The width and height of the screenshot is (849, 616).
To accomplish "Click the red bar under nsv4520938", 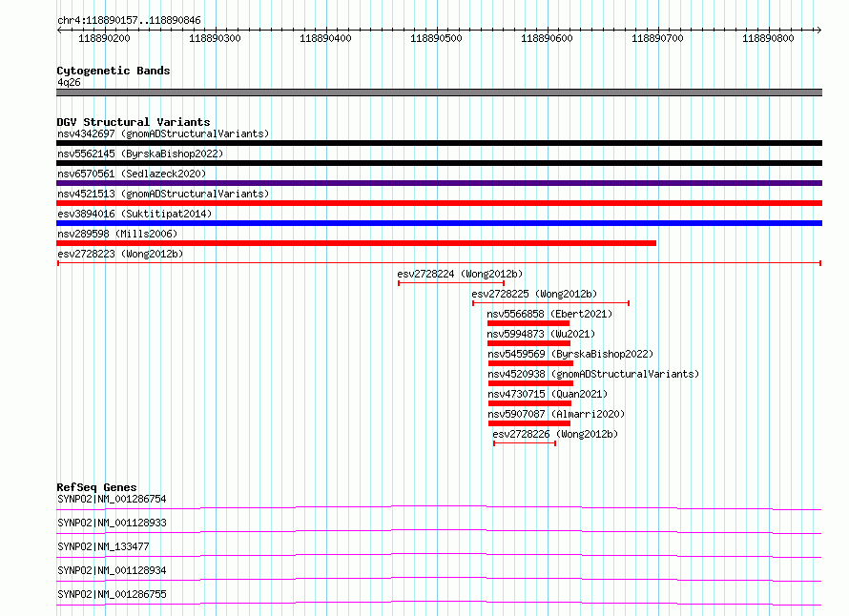I will [530, 383].
